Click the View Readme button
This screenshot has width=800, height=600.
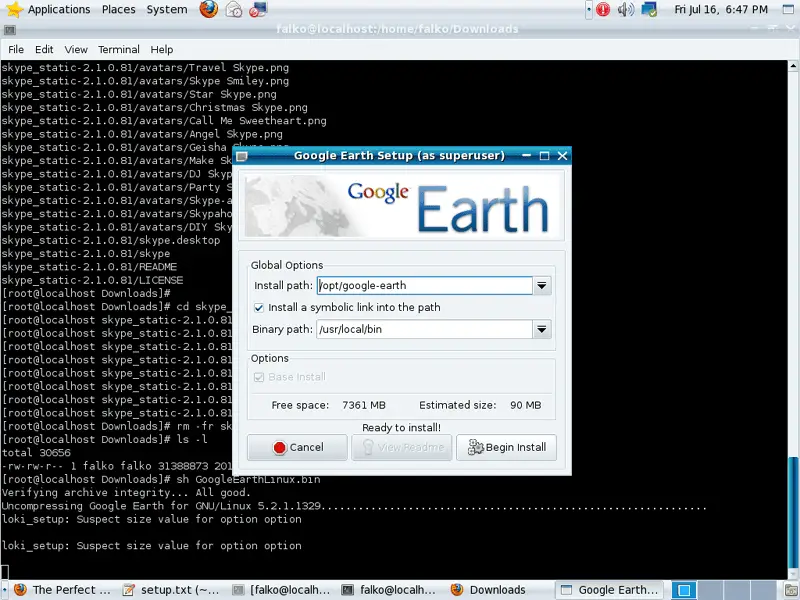[402, 447]
